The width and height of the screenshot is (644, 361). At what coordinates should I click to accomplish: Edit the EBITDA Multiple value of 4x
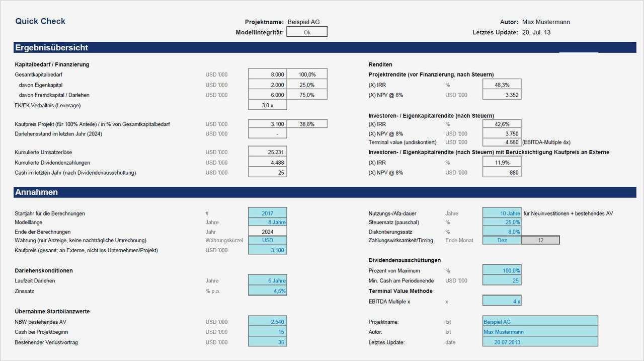point(502,300)
